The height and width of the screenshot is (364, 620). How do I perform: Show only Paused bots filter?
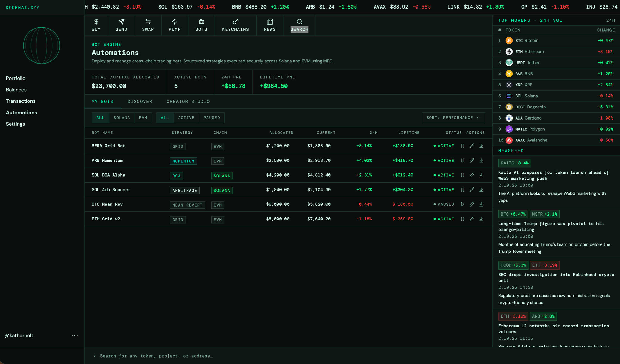click(x=212, y=118)
